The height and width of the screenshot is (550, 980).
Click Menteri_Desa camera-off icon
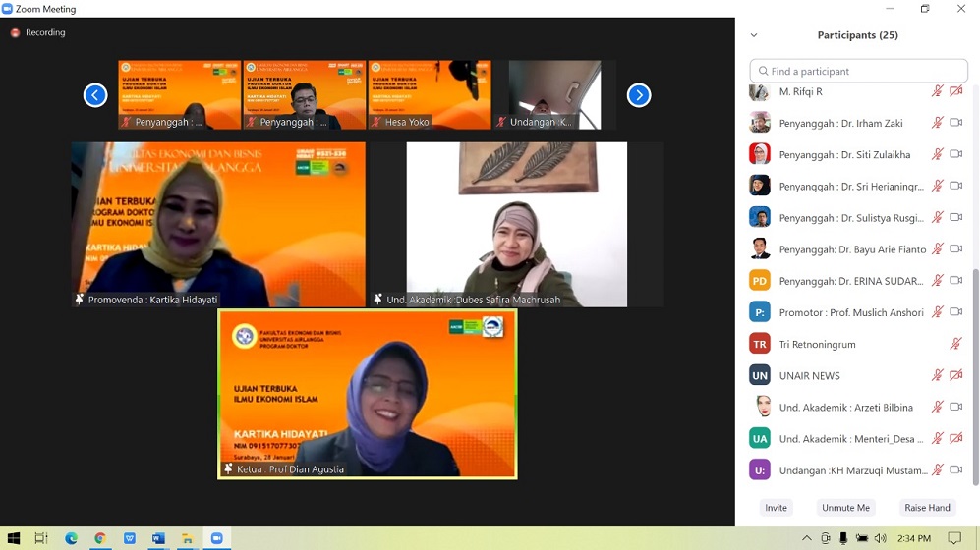(x=955, y=438)
